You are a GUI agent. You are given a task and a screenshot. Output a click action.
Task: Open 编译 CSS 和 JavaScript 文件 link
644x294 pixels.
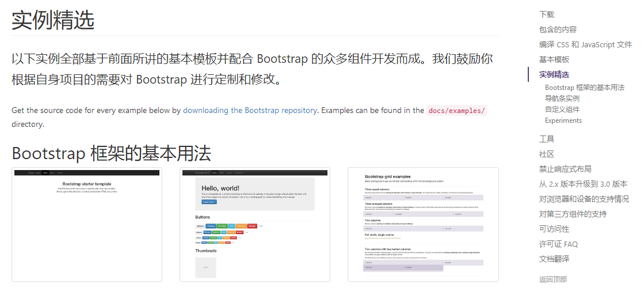585,44
